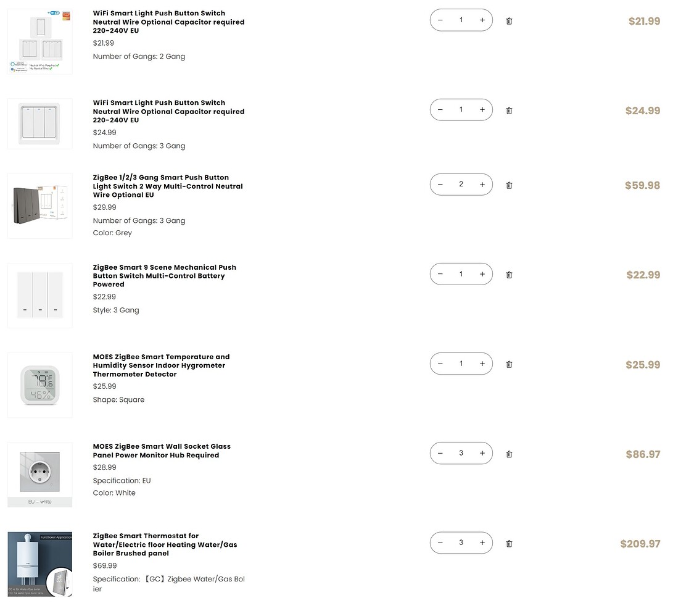The height and width of the screenshot is (616, 681).
Task: Decrease quantity of the Smart Thermostat
Action: click(x=440, y=543)
